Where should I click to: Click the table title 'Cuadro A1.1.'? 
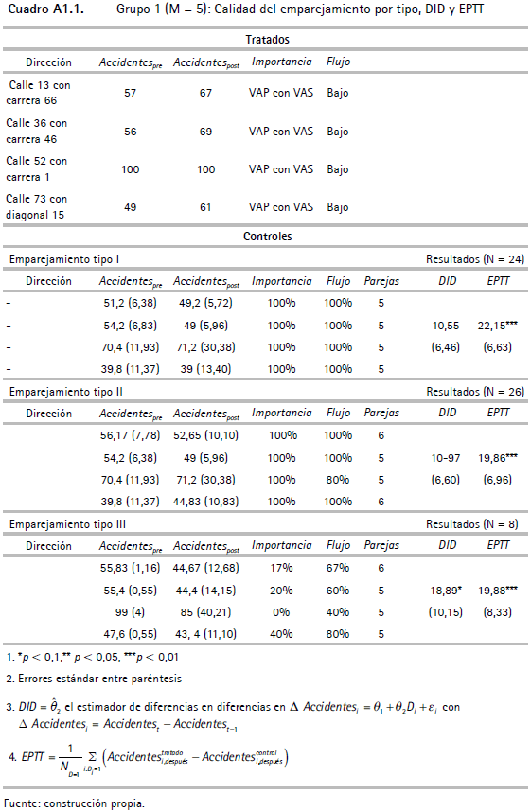coord(46,9)
